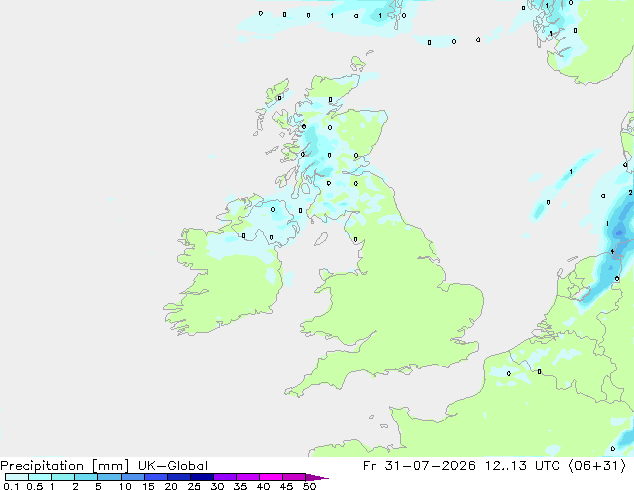Screen dimensions: 634x490
Task: Click the 'Precipitation [mm]' title text
Action: click(x=64, y=466)
